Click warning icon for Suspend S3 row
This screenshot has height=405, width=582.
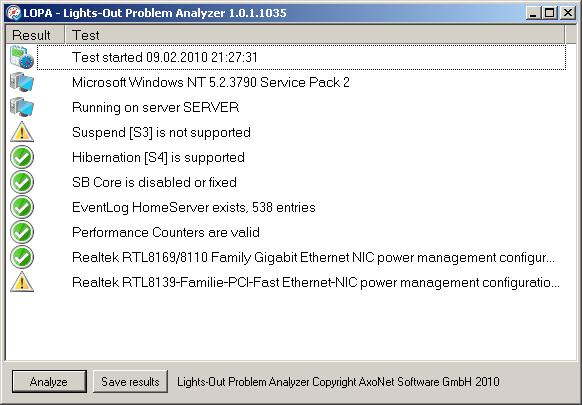click(x=22, y=132)
